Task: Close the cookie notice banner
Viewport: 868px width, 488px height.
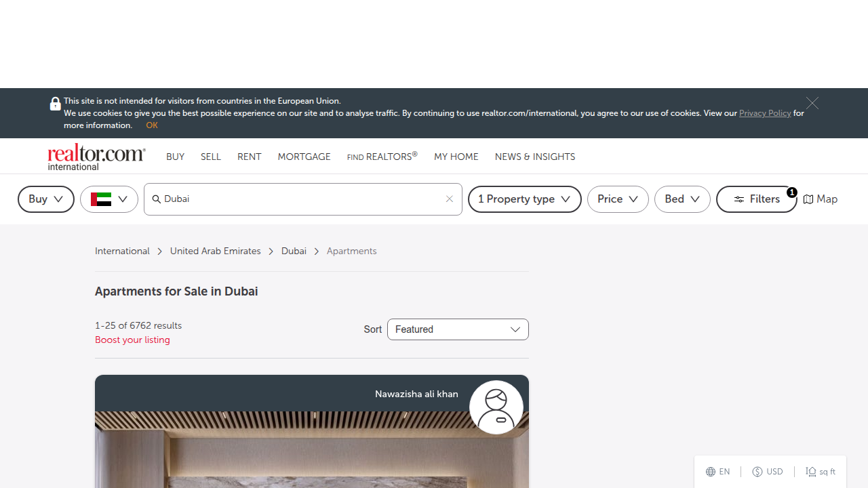Action: coord(812,104)
